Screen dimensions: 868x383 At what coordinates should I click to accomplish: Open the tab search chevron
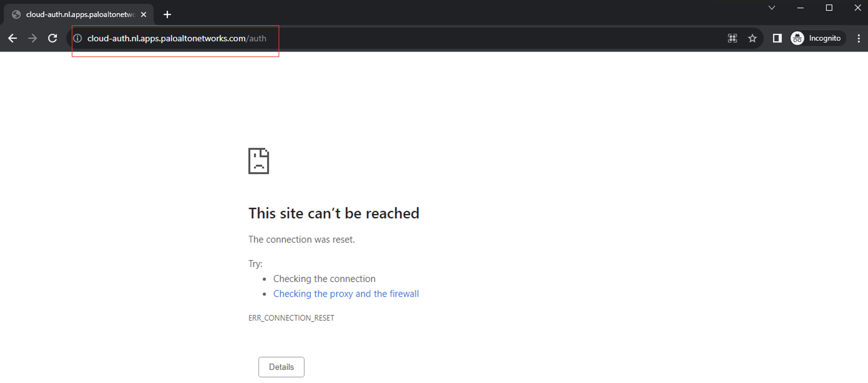point(772,7)
